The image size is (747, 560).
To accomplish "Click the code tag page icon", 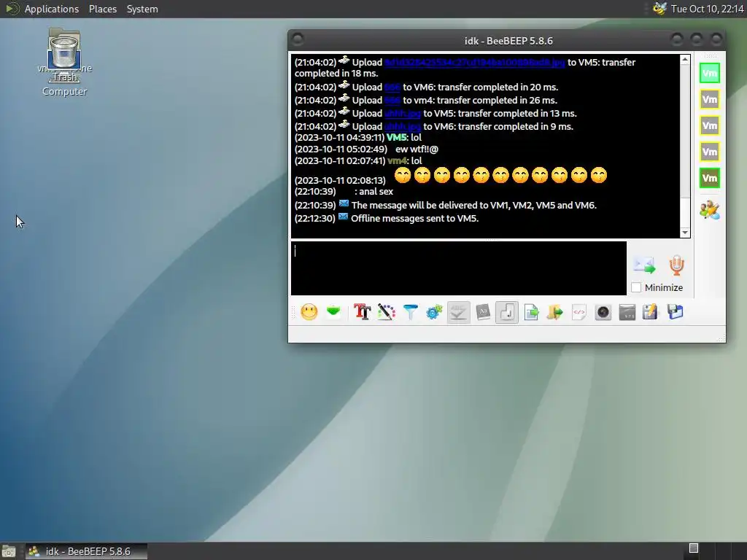I will coord(578,312).
